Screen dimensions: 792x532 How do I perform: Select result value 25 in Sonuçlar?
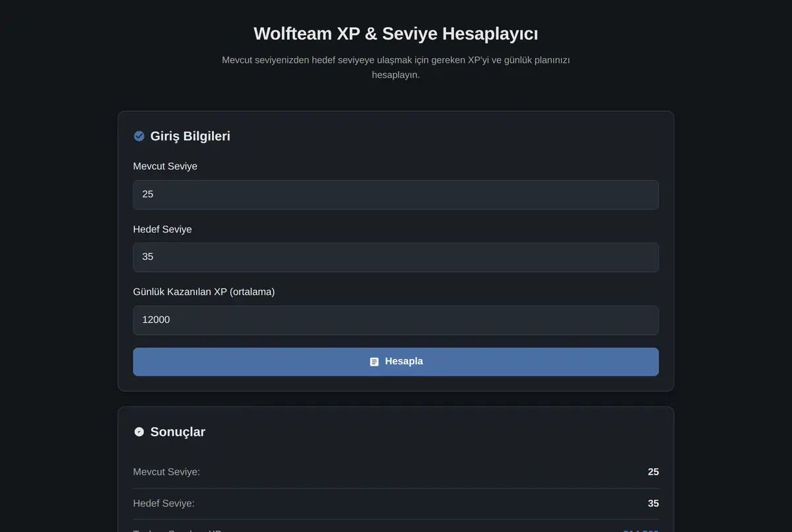[x=653, y=472]
